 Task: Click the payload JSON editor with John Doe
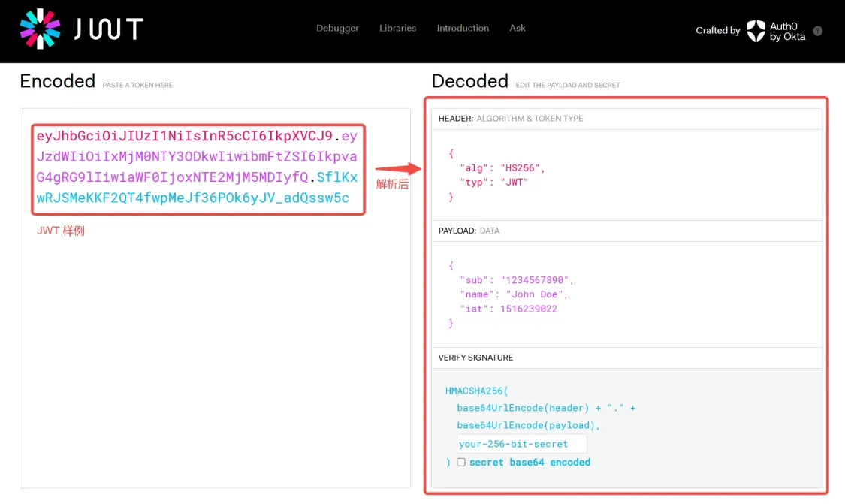pyautogui.click(x=626, y=294)
